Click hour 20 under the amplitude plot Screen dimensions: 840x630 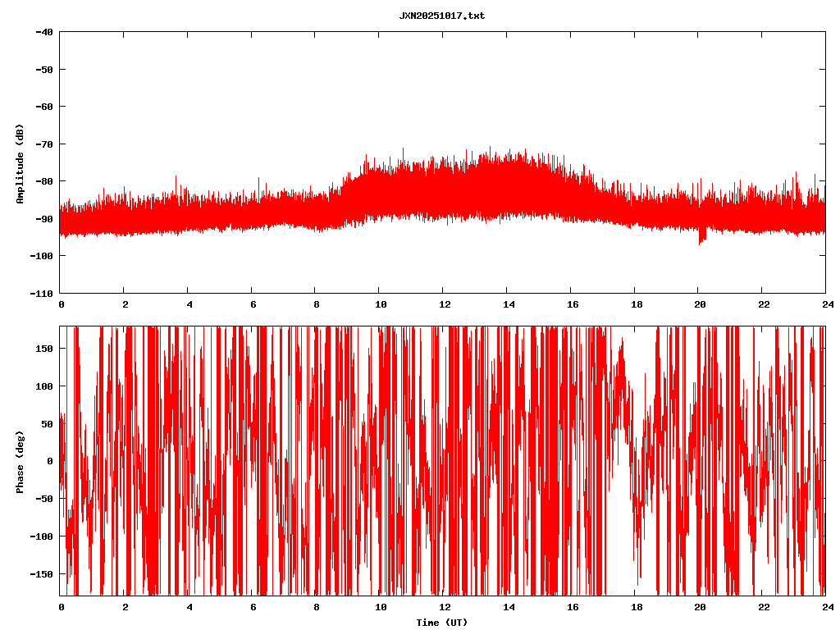tap(698, 304)
